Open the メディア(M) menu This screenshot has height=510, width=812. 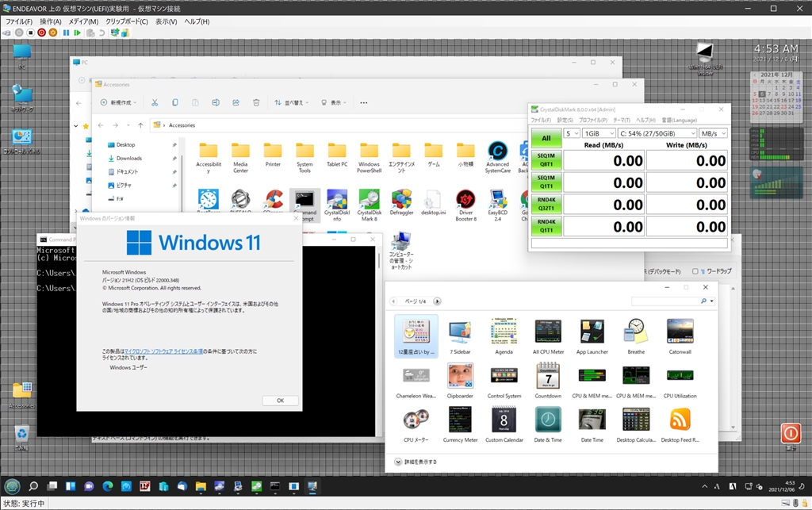[x=83, y=21]
